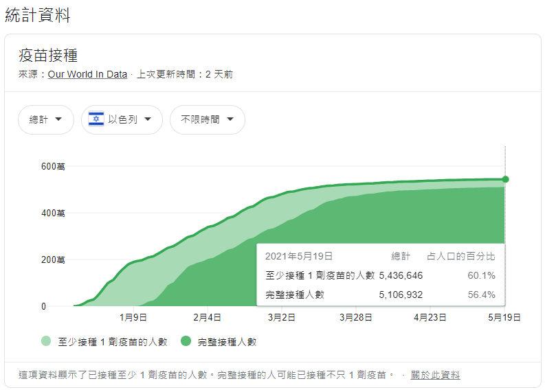
Task: Click the 56.4% percentage in tooltip
Action: pyautogui.click(x=481, y=295)
